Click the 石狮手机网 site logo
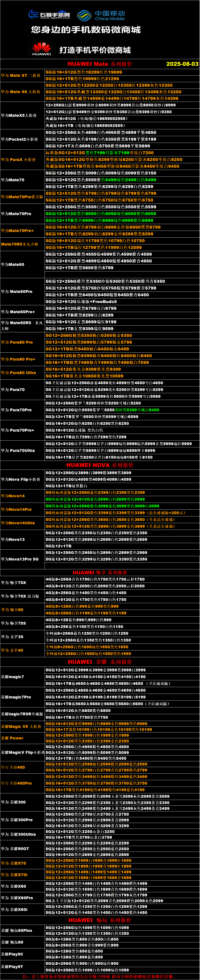The image size is (200, 980). (49, 15)
